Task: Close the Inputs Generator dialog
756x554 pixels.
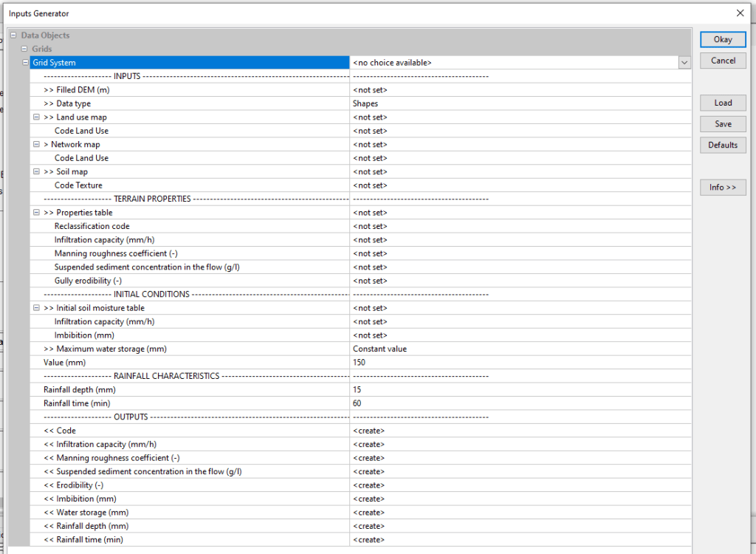Action: tap(740, 13)
